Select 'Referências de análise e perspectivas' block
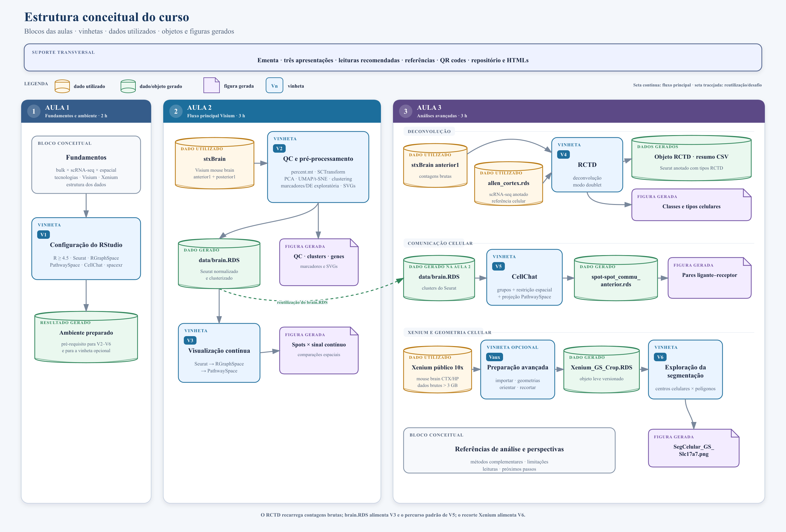 [x=509, y=450]
